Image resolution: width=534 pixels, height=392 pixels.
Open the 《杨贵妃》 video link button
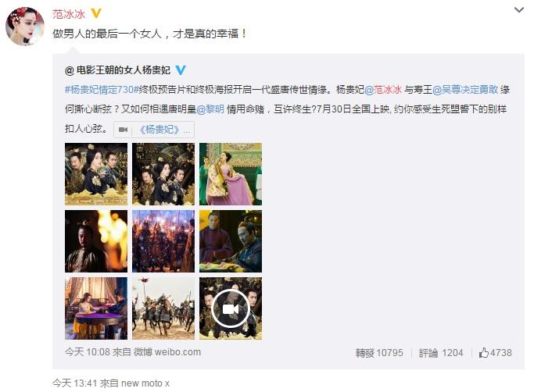(x=154, y=130)
